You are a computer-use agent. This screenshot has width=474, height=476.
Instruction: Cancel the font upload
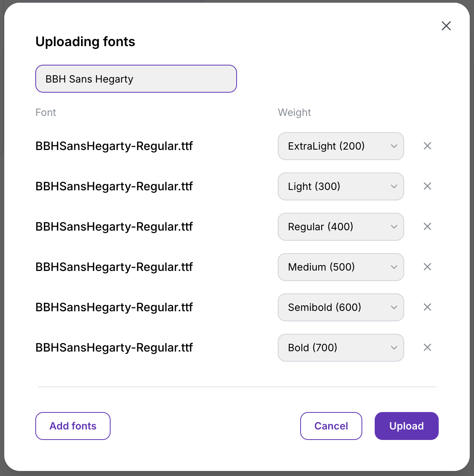[x=331, y=426]
